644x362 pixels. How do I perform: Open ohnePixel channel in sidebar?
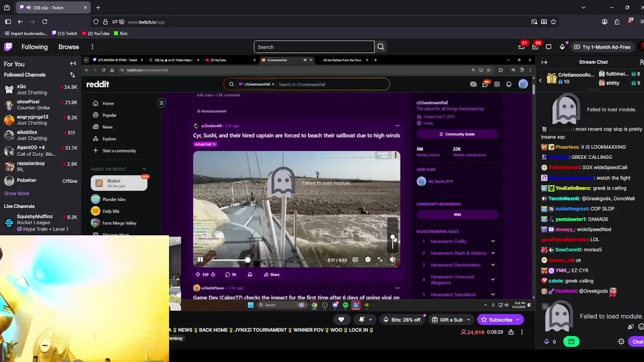pos(40,105)
